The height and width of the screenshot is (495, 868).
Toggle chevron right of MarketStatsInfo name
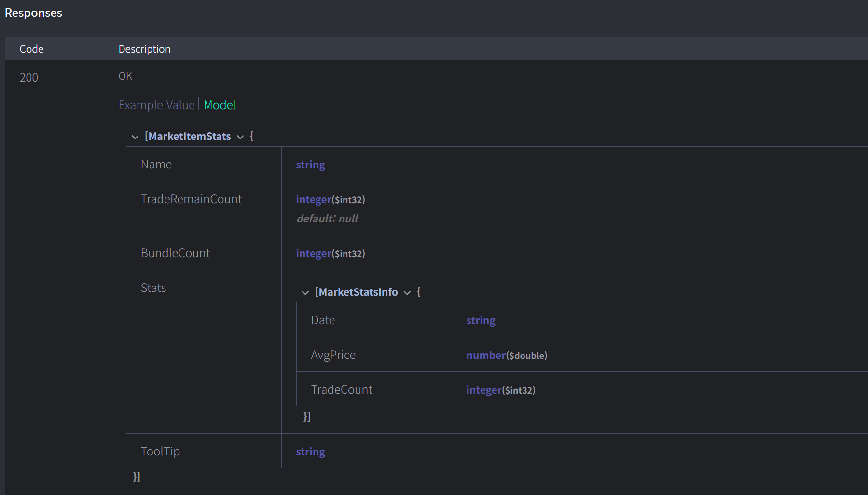point(407,293)
